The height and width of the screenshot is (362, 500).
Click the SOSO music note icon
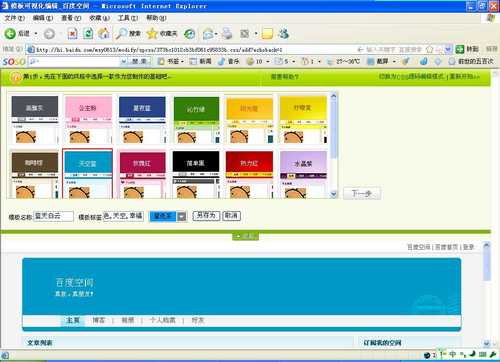click(222, 61)
